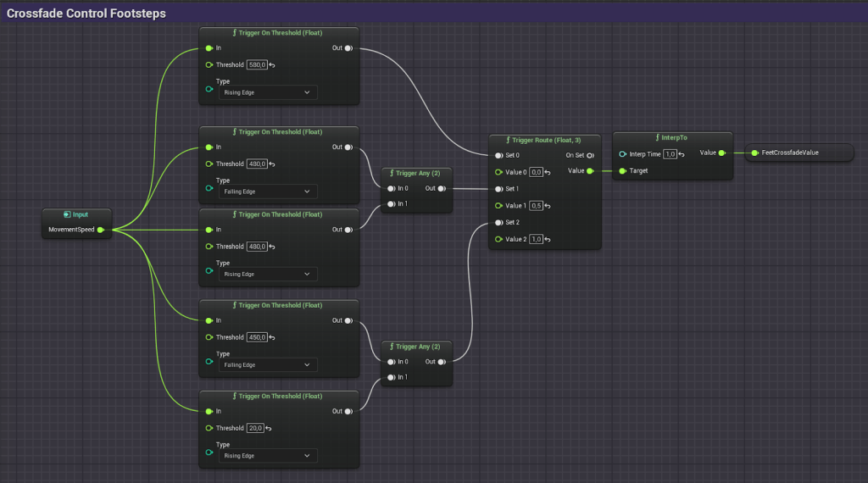Click the Target input pin on InterpTo
This screenshot has width=868, height=483.
[x=623, y=171]
